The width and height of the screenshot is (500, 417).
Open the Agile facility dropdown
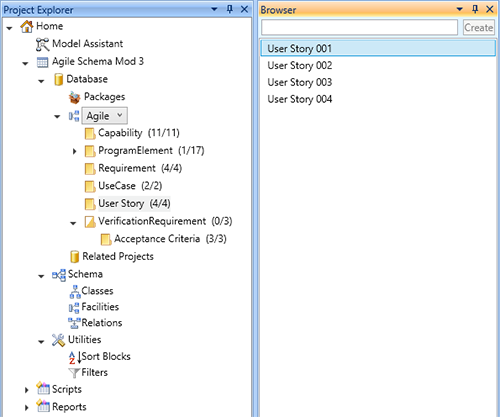[x=105, y=116]
